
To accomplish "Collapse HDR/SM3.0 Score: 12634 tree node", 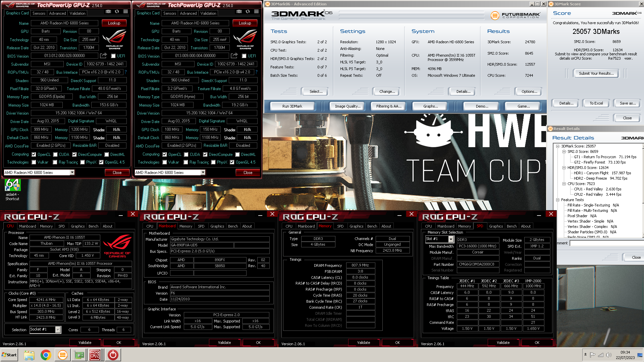I will 564,168.
